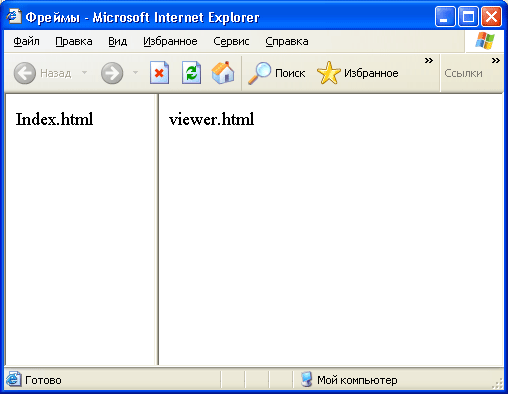Click the viewer.html text in right frame

point(211,119)
